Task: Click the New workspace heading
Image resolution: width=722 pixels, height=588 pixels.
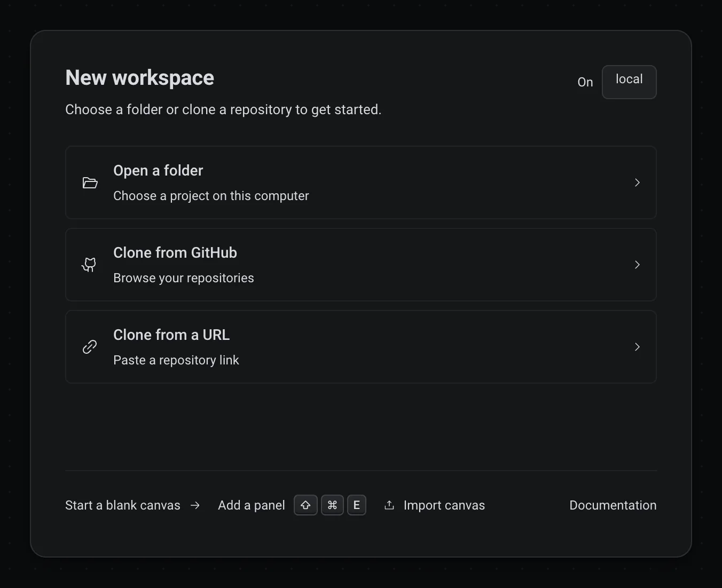Action: tap(139, 78)
